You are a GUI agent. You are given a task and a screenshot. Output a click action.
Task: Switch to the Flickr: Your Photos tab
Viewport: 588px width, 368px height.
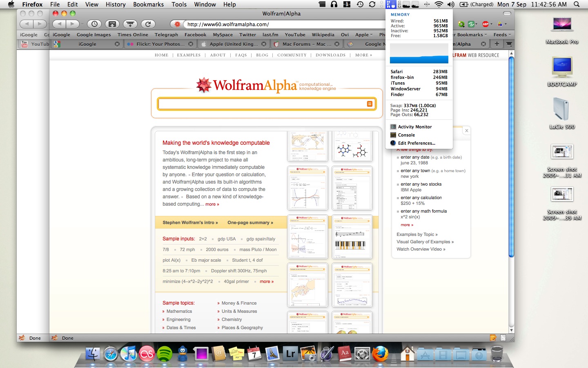tap(159, 44)
